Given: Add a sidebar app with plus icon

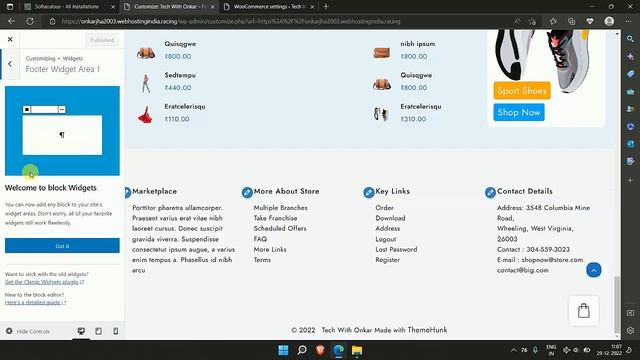Looking at the screenshot, I should [x=631, y=180].
